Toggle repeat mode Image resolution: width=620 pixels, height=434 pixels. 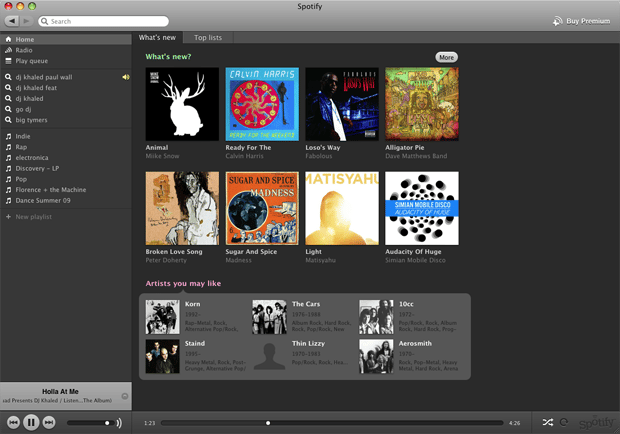(564, 423)
